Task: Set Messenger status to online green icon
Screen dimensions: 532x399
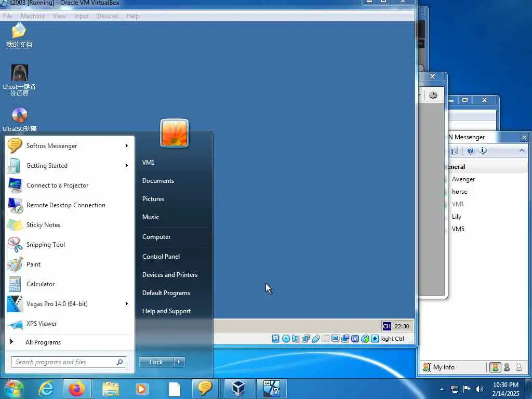Action: [x=495, y=367]
